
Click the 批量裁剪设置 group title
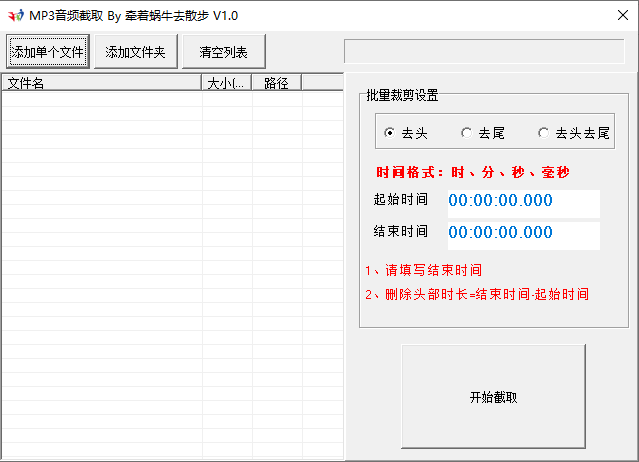(402, 95)
